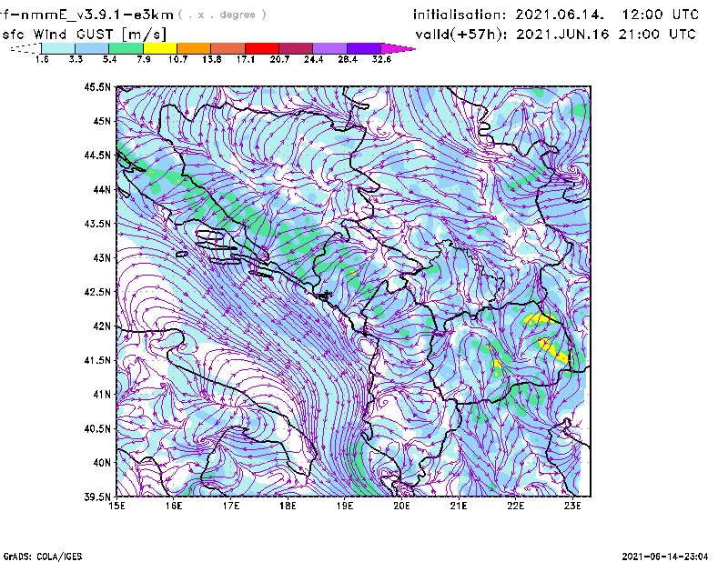Click the light cyan 1.6-3.3 legend swatch

click(58, 48)
